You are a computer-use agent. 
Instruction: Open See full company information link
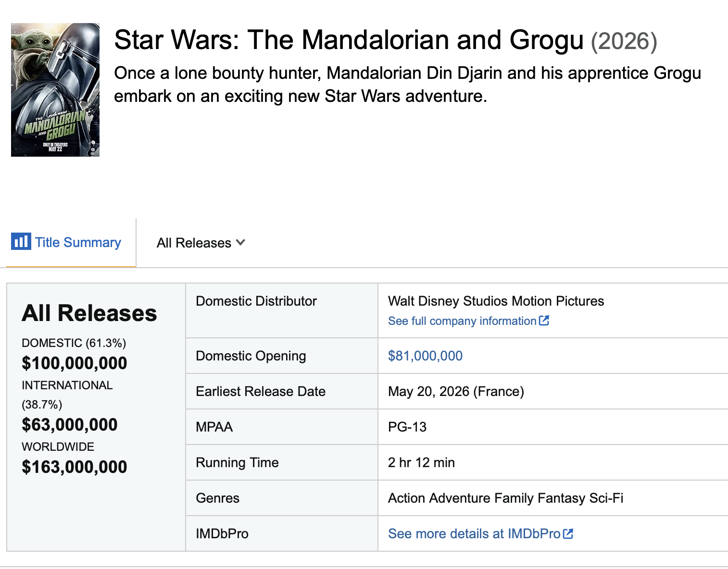pyautogui.click(x=468, y=321)
